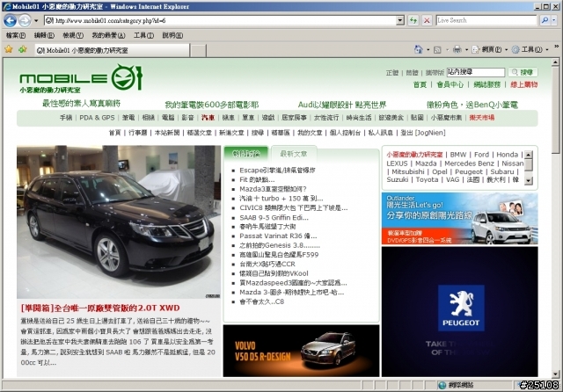Click the Toyota brand link
The image size is (563, 392).
coord(427,179)
